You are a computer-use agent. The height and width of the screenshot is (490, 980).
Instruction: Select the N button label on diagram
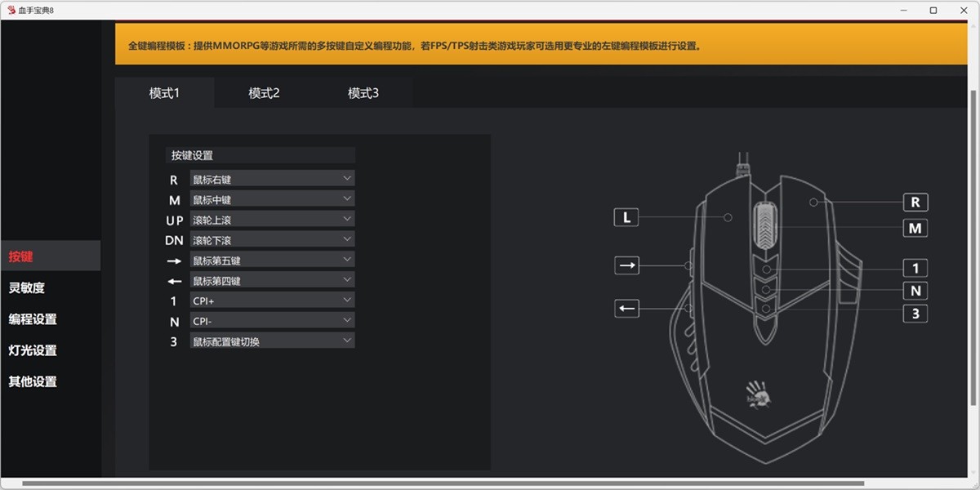(915, 291)
